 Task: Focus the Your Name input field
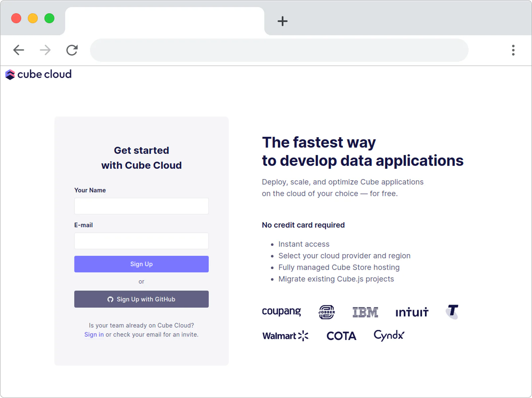[141, 206]
